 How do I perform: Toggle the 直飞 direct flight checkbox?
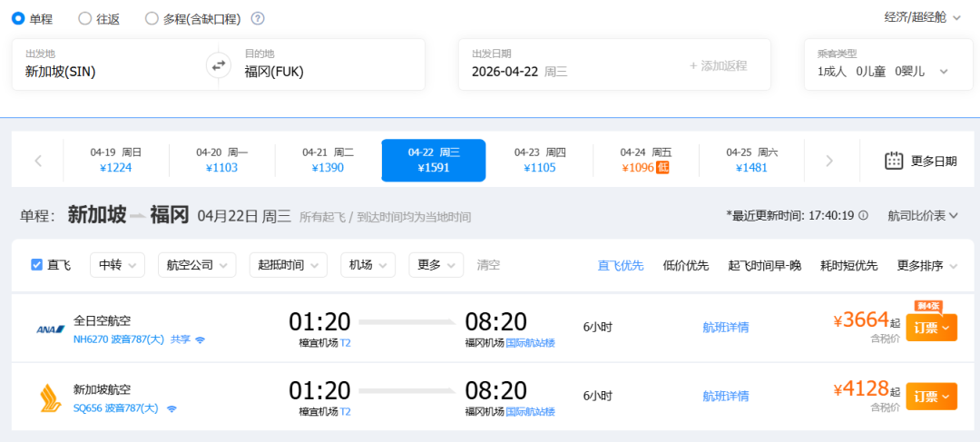(x=37, y=265)
